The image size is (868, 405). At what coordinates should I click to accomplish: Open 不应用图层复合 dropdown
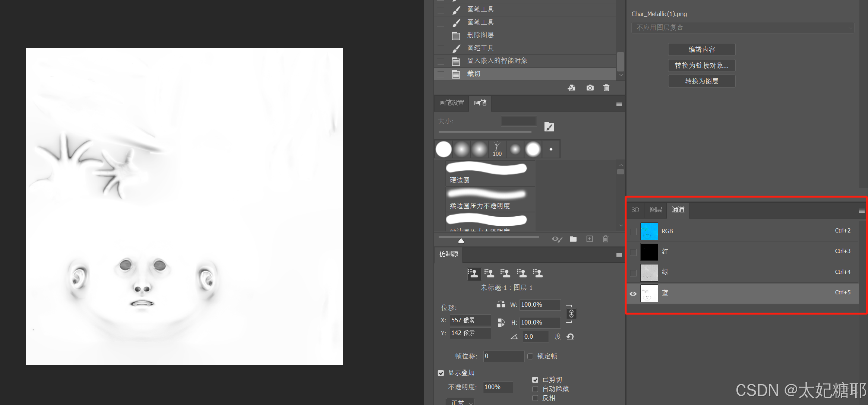pos(742,28)
